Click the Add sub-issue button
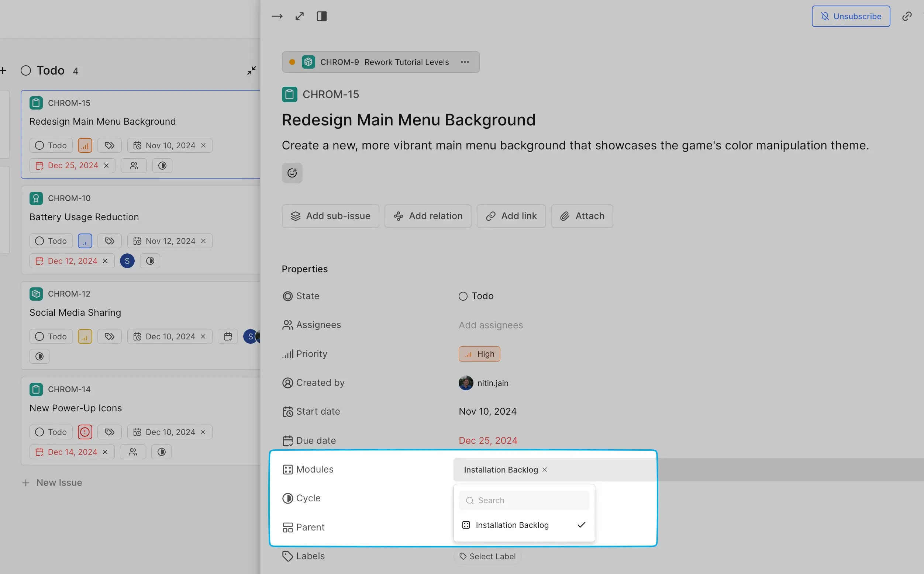The height and width of the screenshot is (574, 924). (x=330, y=216)
